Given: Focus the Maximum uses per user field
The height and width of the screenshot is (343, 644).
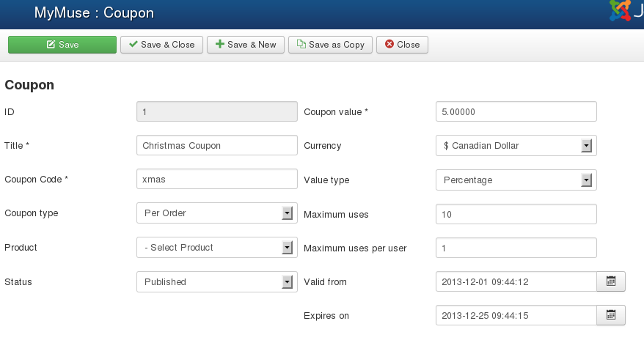Looking at the screenshot, I should 516,248.
